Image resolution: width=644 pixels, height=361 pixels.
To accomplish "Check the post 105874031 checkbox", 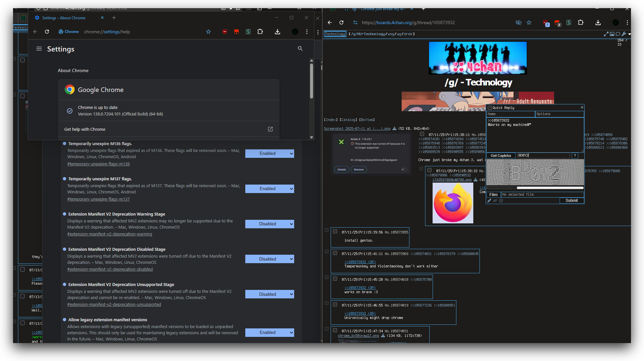I will tap(335, 330).
